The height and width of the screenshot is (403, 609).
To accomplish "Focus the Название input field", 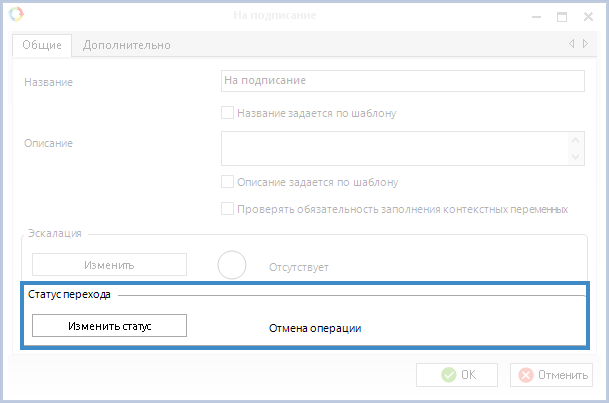I will (402, 81).
